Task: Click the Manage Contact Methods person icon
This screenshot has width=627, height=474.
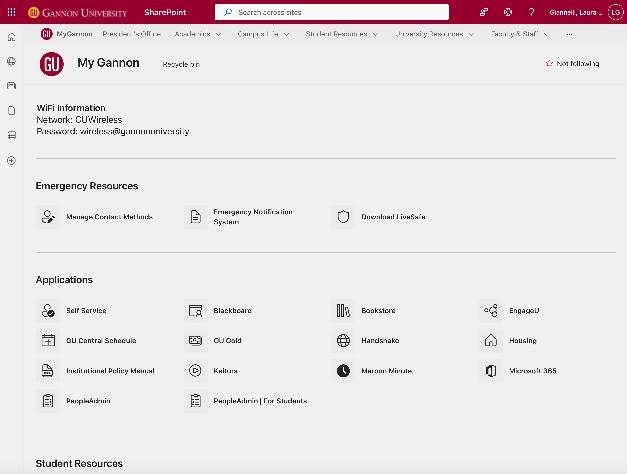Action: pyautogui.click(x=48, y=217)
